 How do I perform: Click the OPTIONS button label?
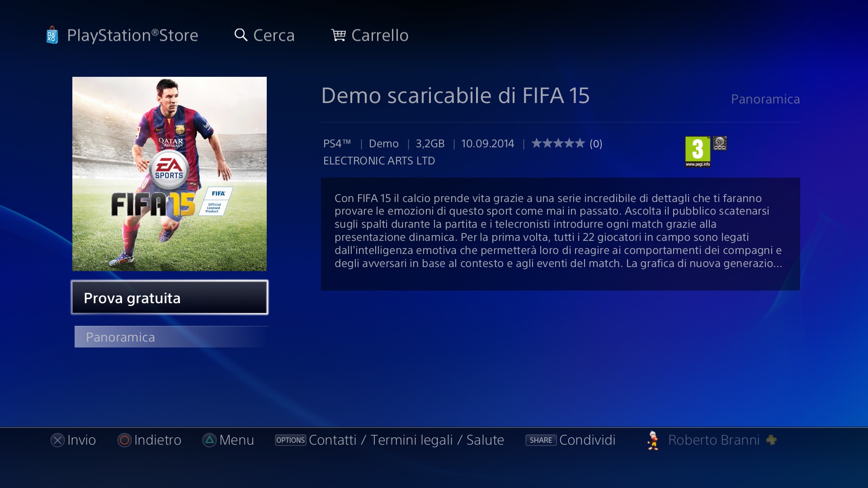pyautogui.click(x=291, y=440)
